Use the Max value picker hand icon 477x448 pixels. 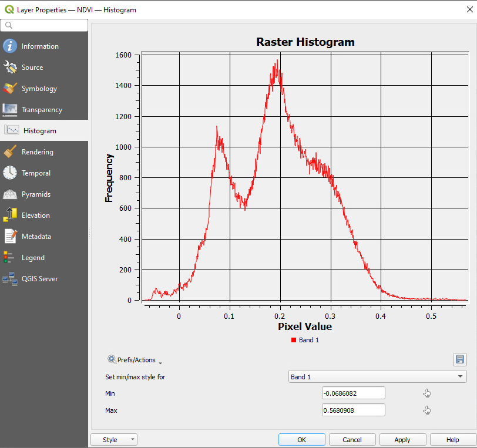pyautogui.click(x=427, y=410)
